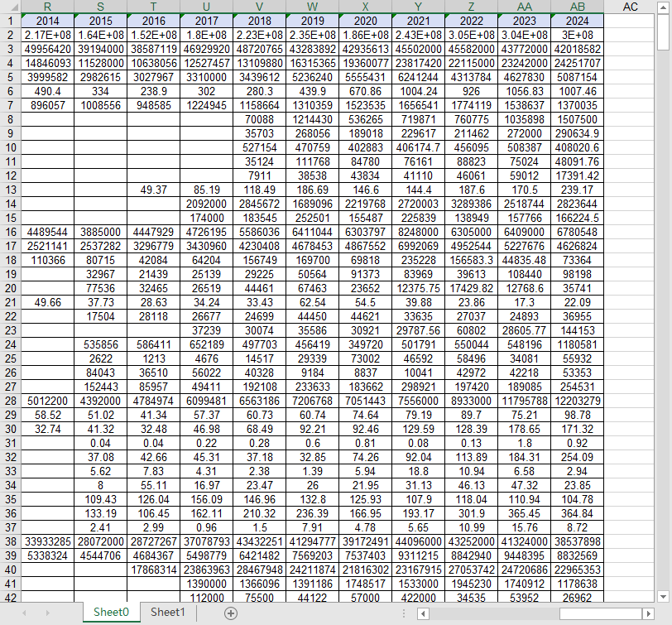
Task: Click cell with value 535856
Action: [101, 344]
